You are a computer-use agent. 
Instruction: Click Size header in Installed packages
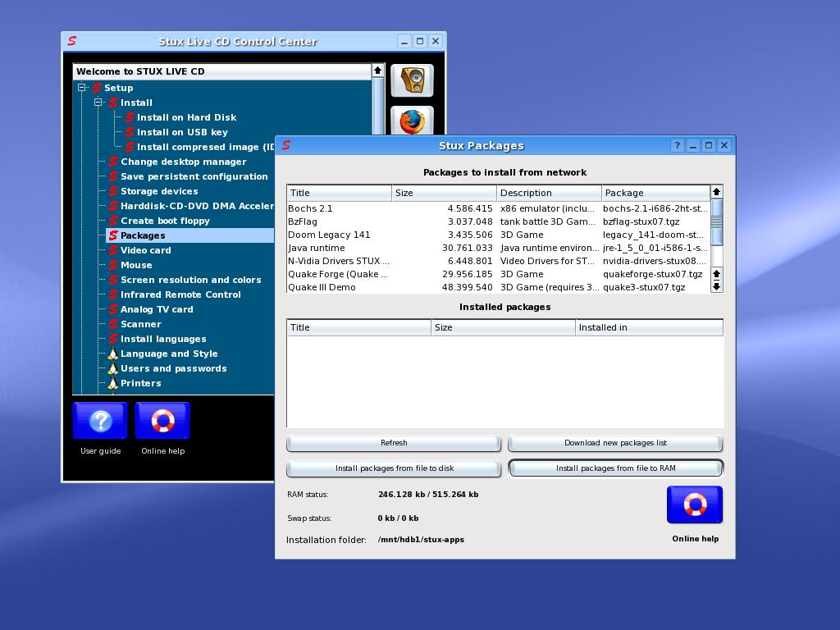(x=503, y=327)
